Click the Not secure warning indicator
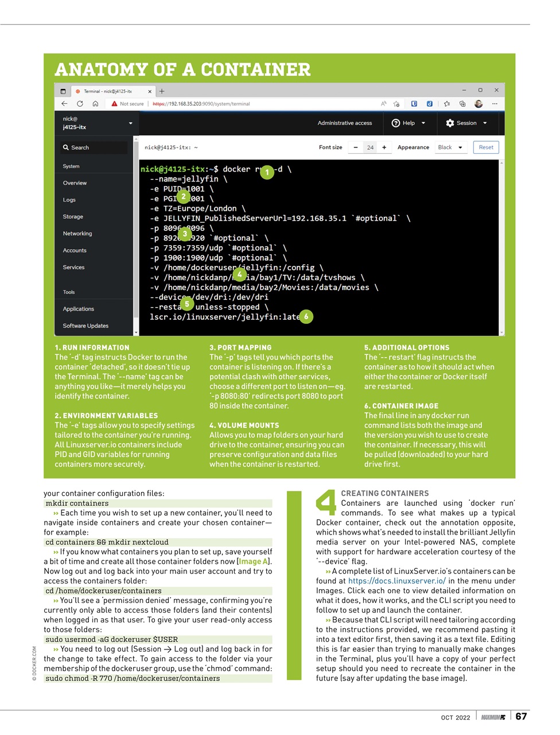Viewport: 560px width, 735px height. click(x=128, y=104)
